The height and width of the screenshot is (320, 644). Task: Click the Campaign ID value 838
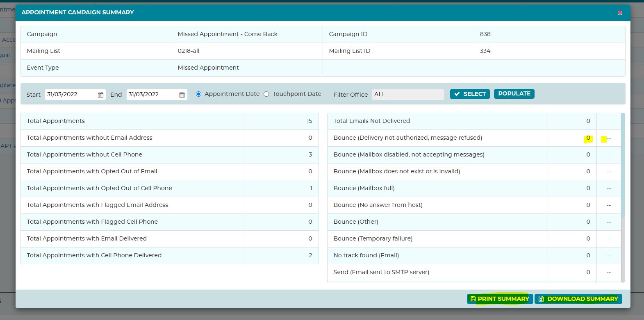coord(485,34)
